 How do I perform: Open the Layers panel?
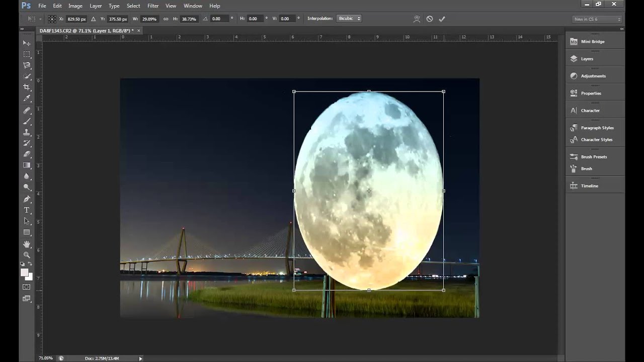coord(587,59)
